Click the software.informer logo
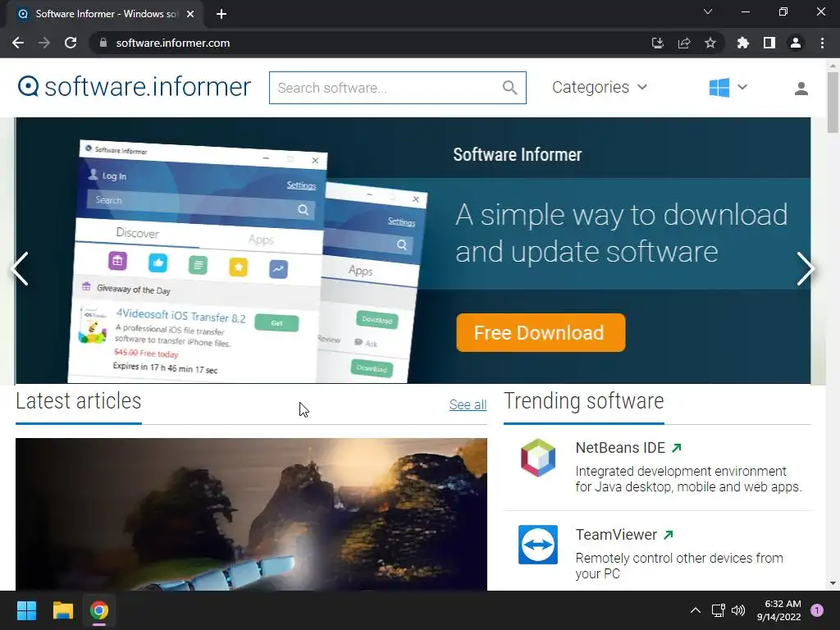 134,87
